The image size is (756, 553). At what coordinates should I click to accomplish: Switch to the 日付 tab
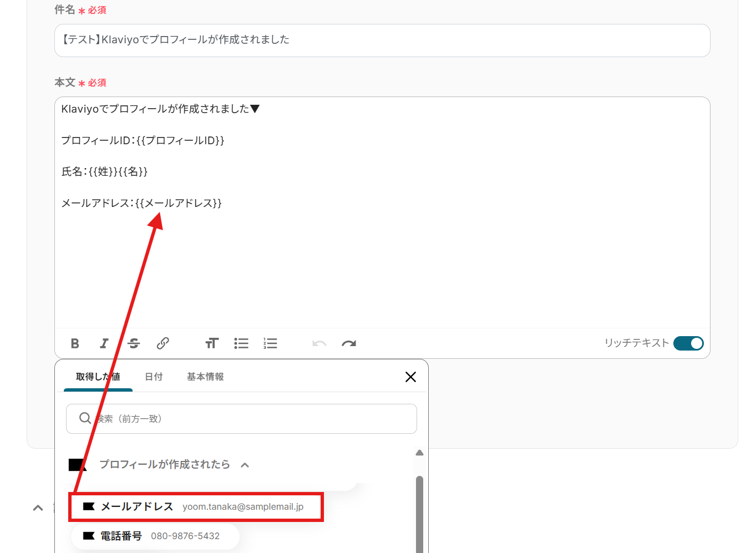point(154,377)
